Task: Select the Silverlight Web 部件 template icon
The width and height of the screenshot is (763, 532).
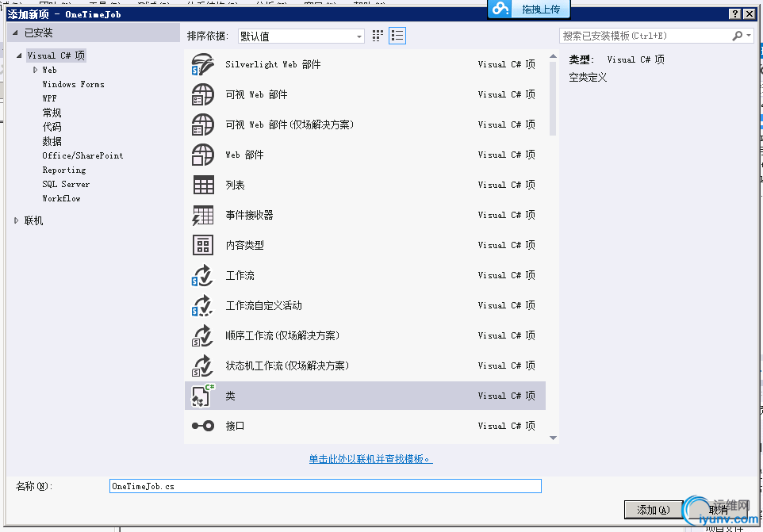Action: pyautogui.click(x=202, y=64)
